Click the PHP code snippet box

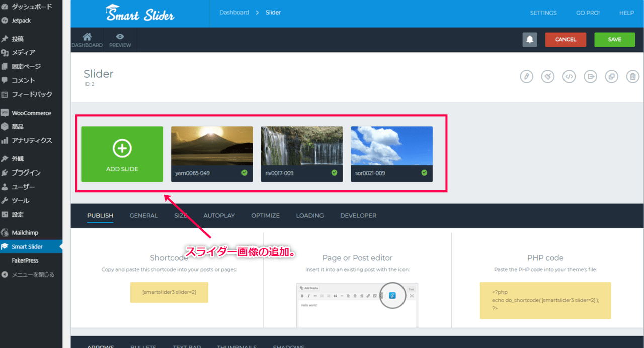(545, 301)
